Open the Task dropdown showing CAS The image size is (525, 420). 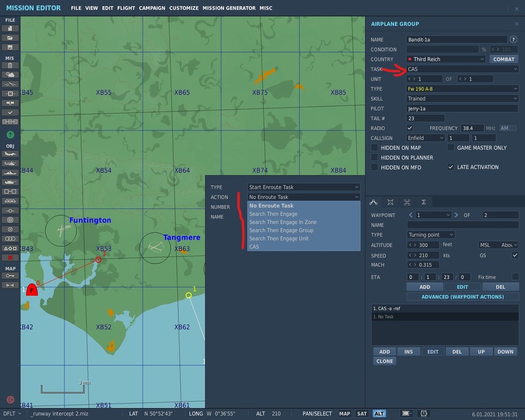point(462,69)
